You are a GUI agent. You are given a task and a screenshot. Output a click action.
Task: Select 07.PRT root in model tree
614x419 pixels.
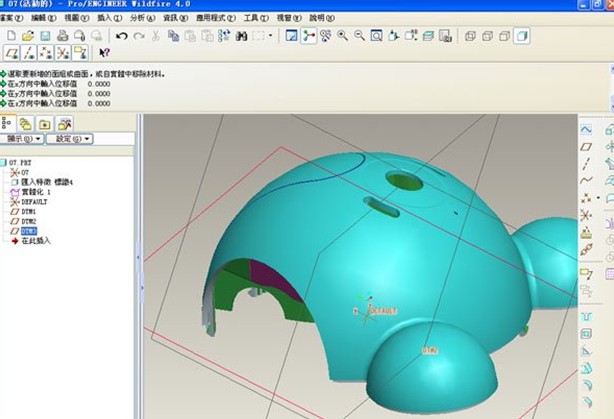[16, 163]
